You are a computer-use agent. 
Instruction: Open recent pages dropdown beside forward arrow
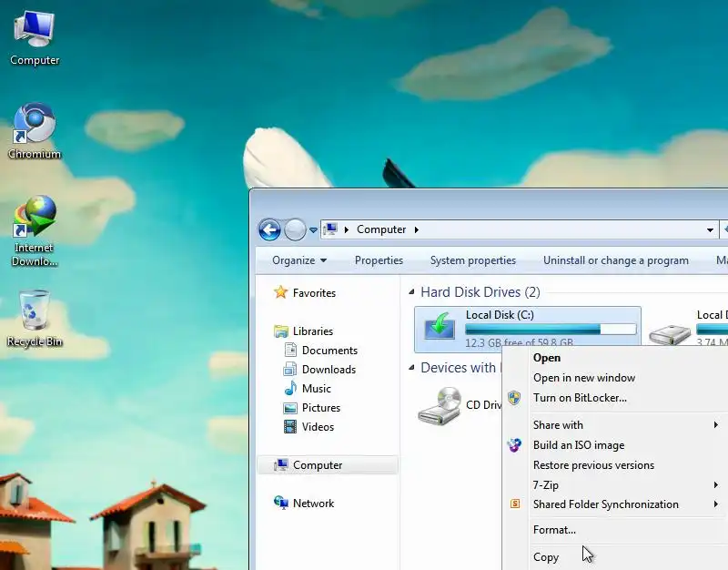click(x=313, y=230)
